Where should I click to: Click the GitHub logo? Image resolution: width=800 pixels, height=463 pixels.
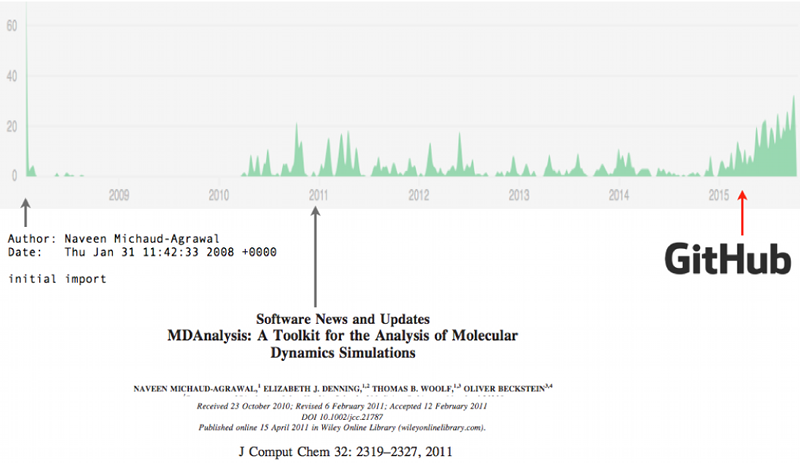pyautogui.click(x=728, y=259)
